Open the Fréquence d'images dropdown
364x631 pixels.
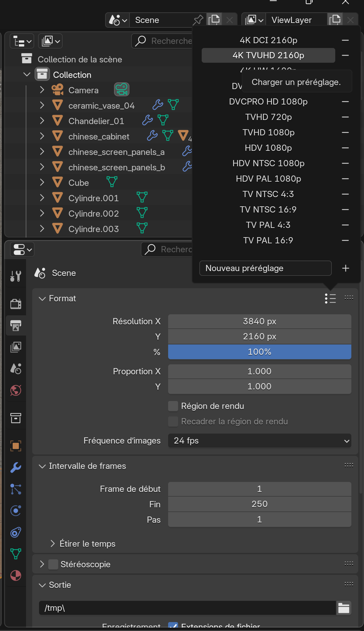[259, 441]
